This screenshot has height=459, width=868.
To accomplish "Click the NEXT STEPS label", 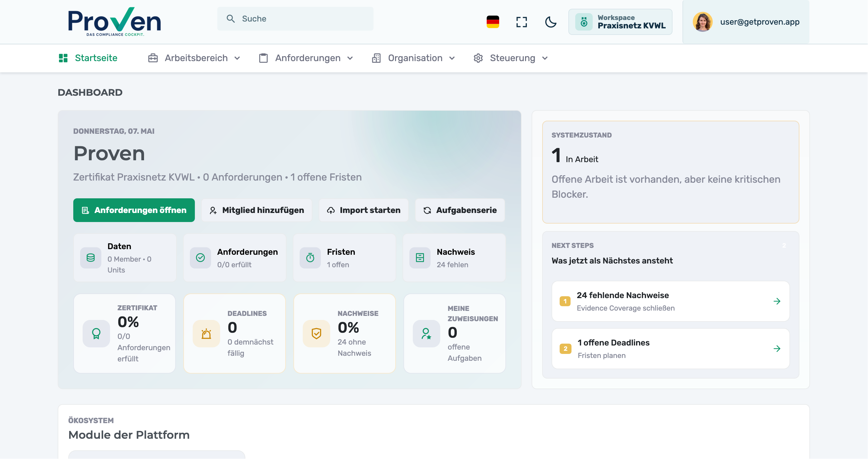I will coord(573,246).
